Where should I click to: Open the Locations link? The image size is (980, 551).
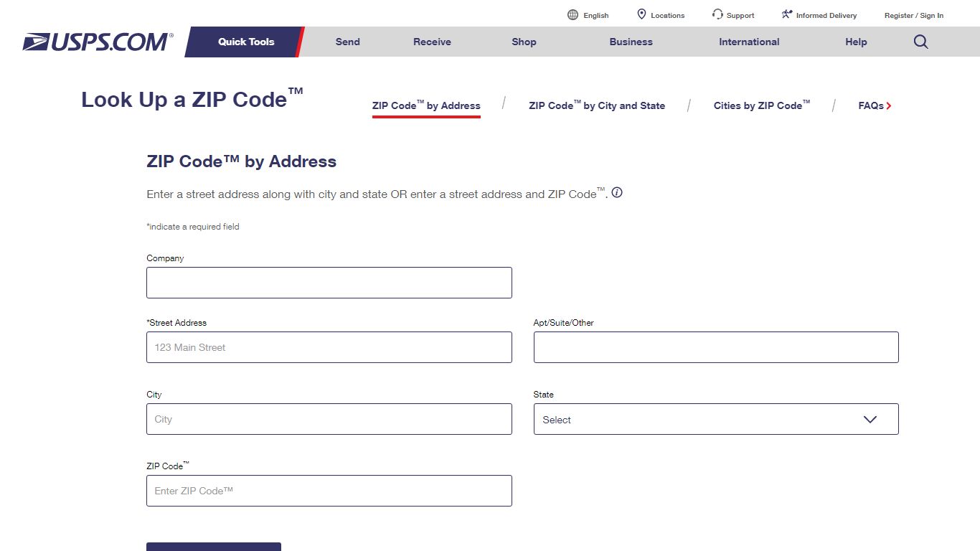coord(668,15)
